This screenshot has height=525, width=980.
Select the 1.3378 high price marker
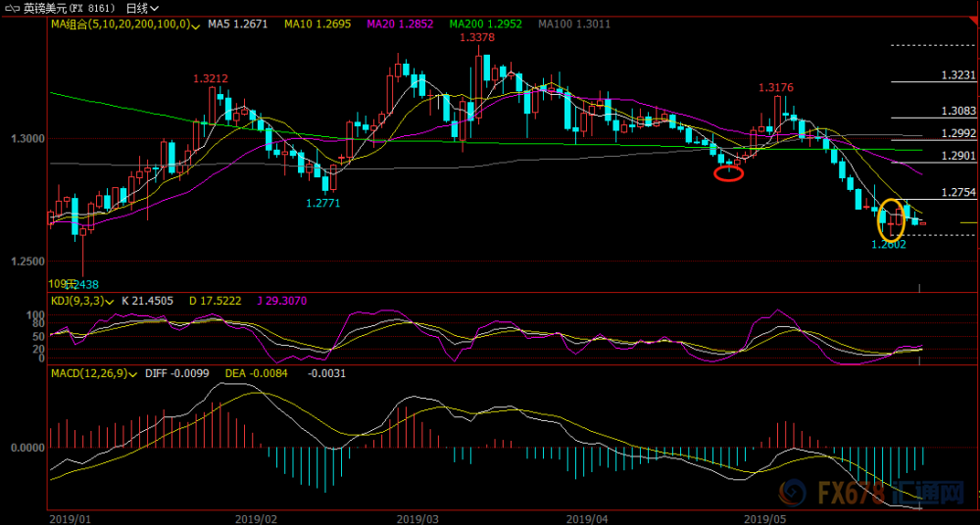click(477, 37)
